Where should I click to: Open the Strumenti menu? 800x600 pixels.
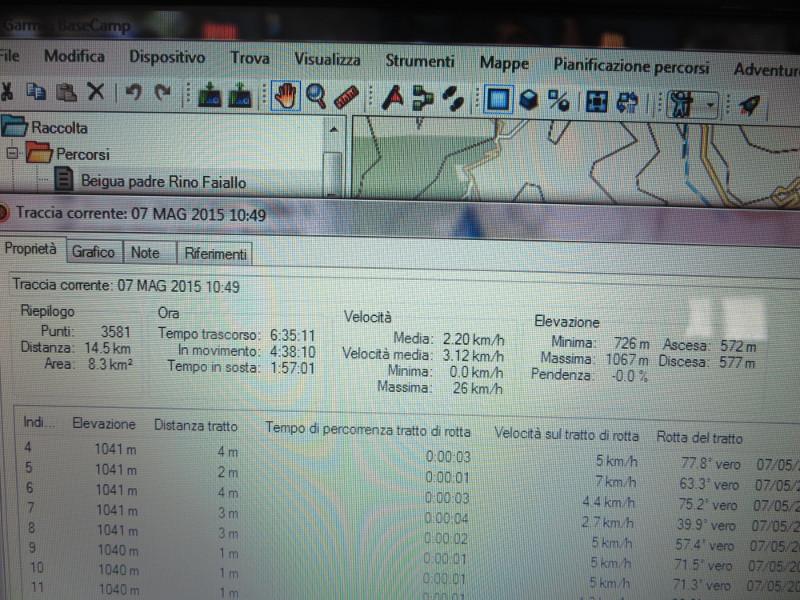[420, 61]
